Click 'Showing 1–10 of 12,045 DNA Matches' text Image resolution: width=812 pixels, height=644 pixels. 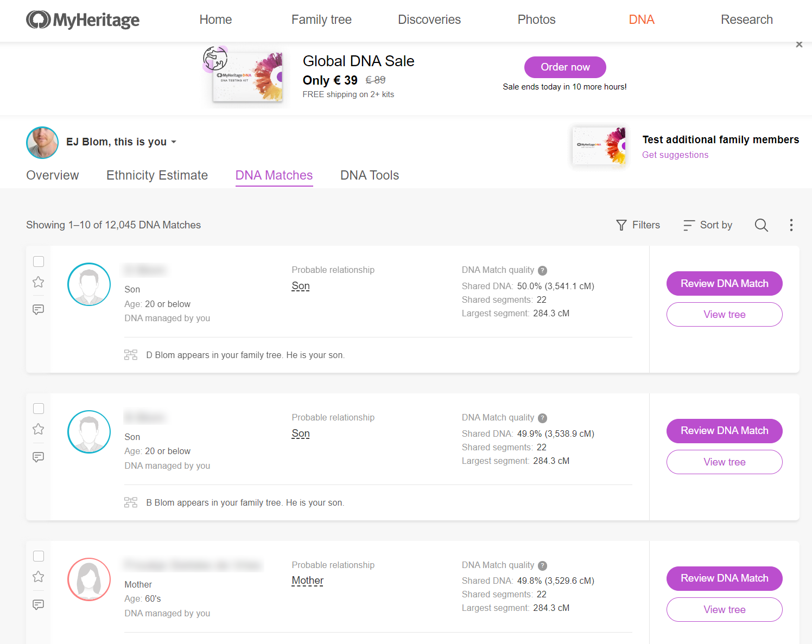click(x=113, y=225)
